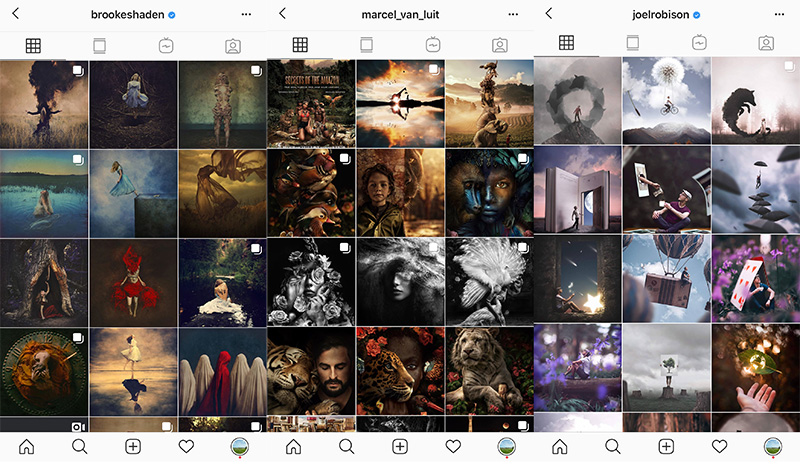800x474 pixels.
Task: Open brookeshaden clock face photo
Action: (44, 372)
